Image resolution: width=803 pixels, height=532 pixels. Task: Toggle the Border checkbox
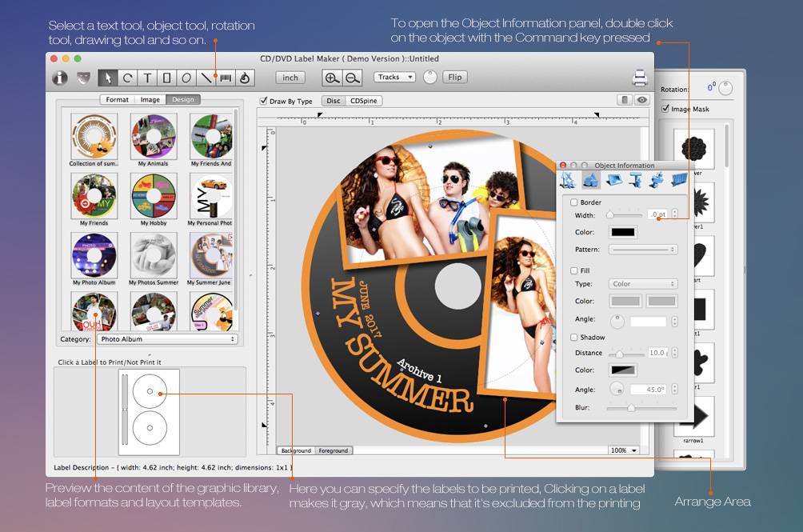[x=574, y=202]
